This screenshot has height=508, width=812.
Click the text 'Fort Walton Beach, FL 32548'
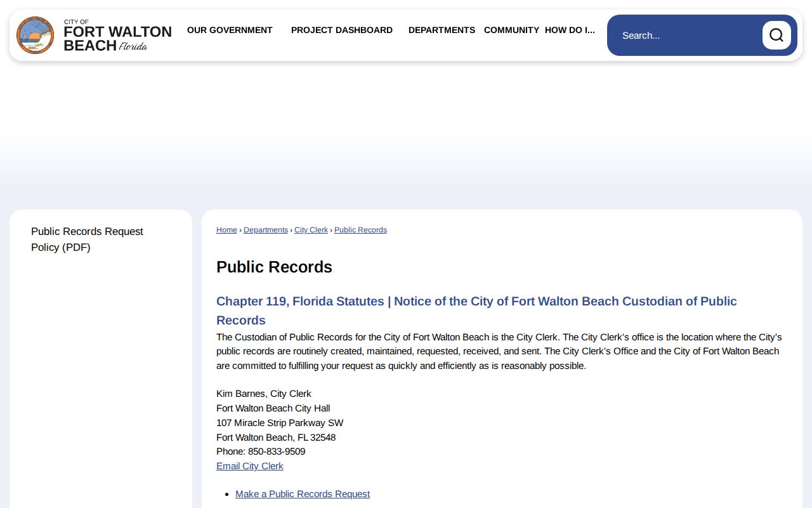276,438
